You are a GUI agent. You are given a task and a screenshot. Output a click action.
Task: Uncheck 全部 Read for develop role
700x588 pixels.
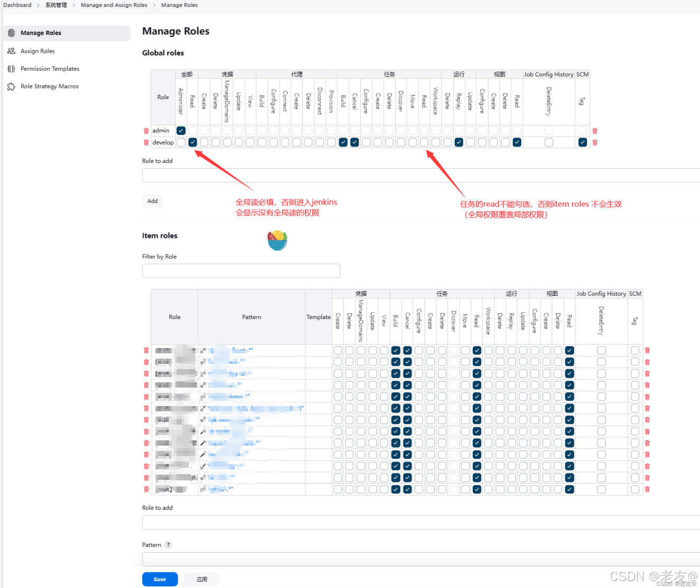click(193, 142)
